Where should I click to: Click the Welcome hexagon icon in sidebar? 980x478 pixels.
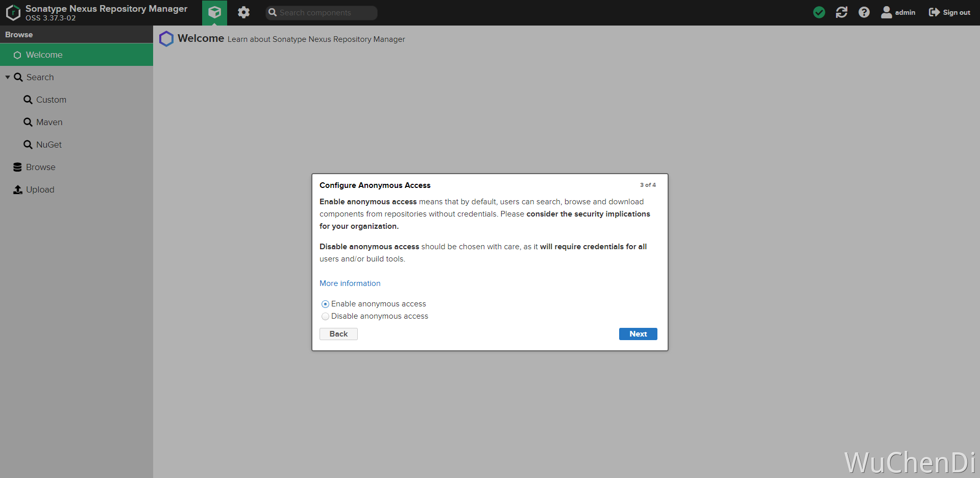click(x=17, y=55)
